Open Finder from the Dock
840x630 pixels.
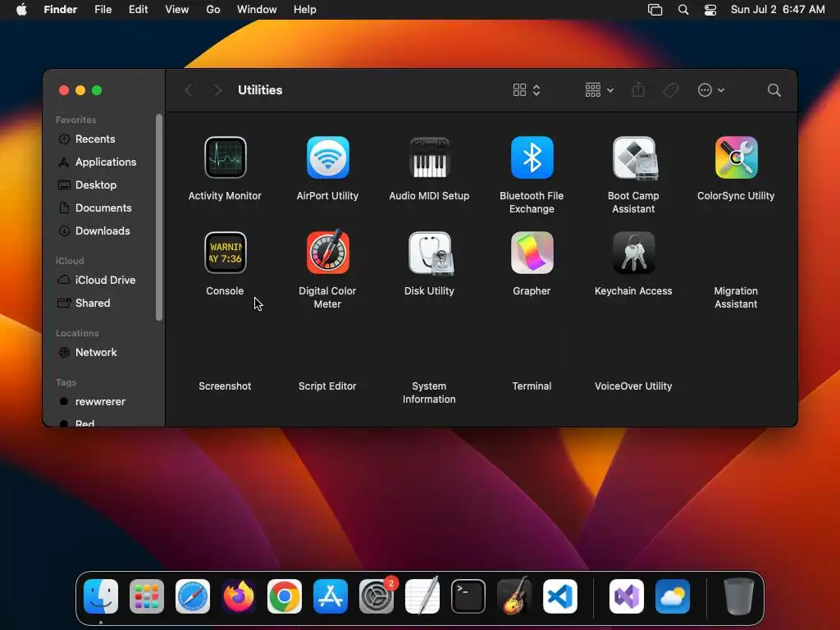click(x=101, y=596)
